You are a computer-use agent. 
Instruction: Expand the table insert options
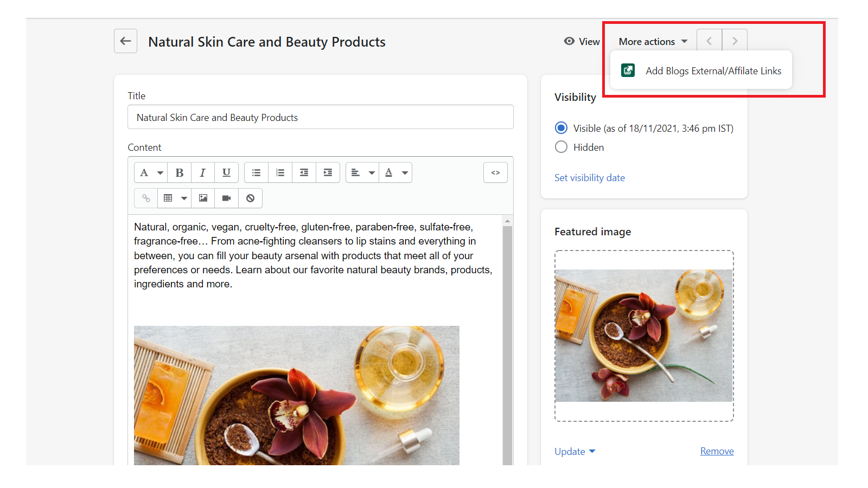184,198
